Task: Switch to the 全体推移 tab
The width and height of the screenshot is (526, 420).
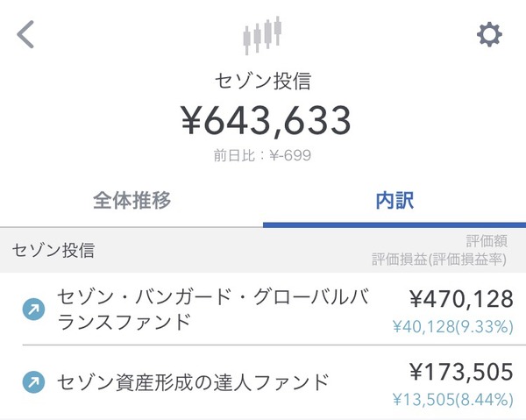Action: 131,200
